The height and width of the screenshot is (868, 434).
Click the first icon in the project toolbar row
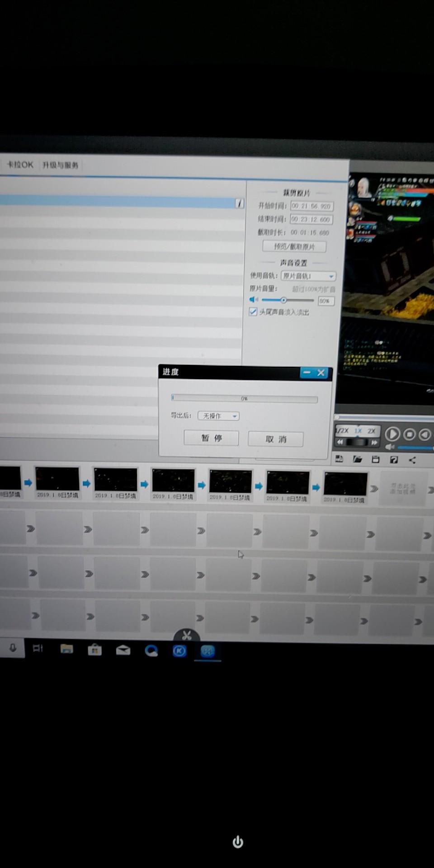[339, 459]
